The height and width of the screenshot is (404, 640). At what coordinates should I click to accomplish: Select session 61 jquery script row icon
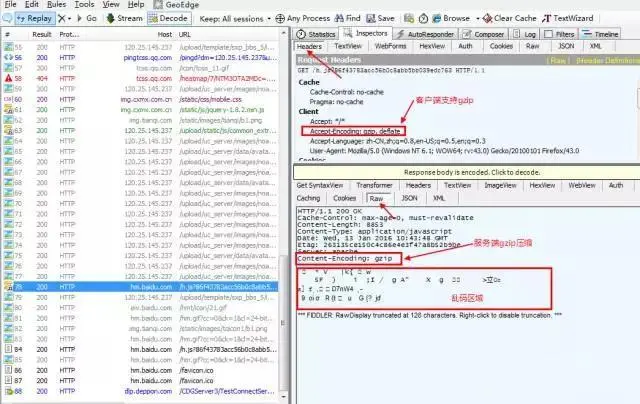(8, 109)
